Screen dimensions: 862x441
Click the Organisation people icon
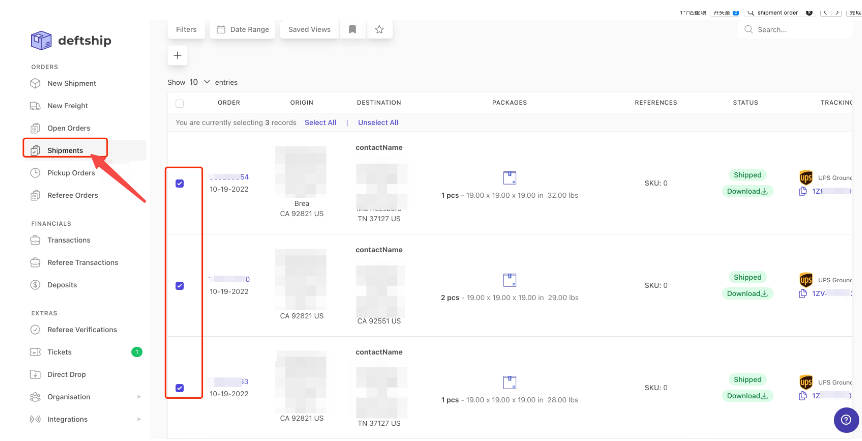(x=35, y=397)
